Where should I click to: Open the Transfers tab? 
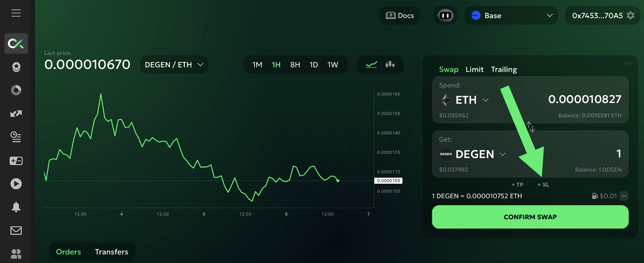point(111,252)
